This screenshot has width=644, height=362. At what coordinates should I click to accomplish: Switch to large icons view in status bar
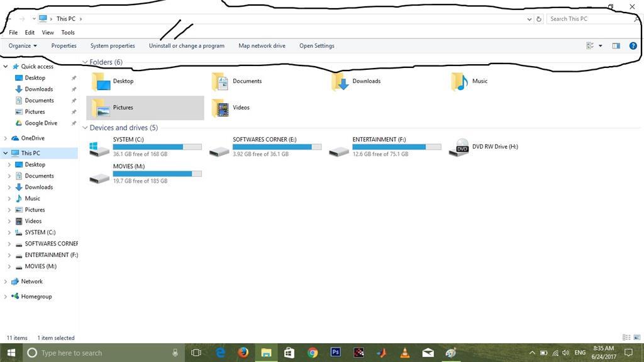click(x=637, y=337)
